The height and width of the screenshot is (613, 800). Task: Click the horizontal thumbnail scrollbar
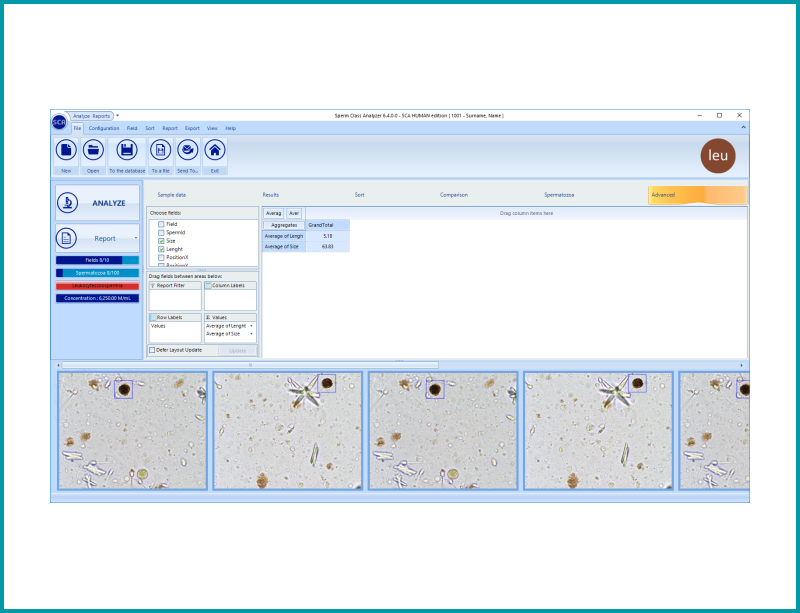[x=250, y=365]
